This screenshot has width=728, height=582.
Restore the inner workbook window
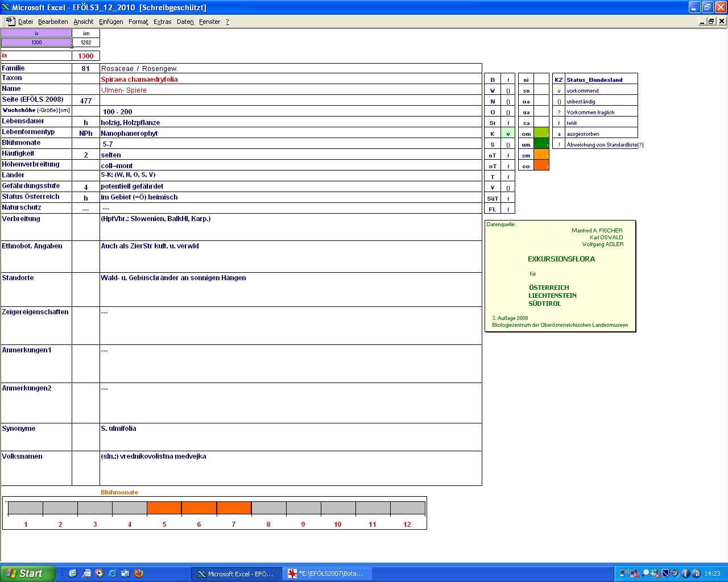(x=712, y=21)
